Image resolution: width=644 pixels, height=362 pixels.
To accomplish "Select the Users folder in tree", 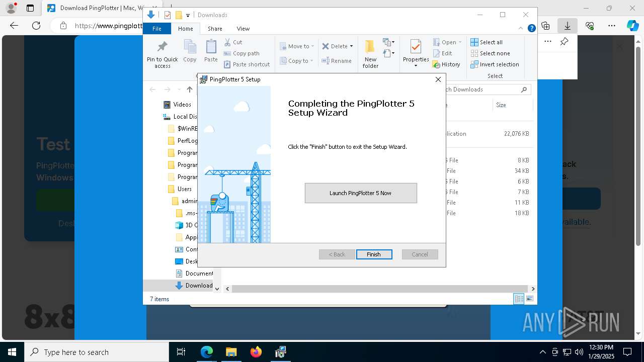I will pos(180,189).
